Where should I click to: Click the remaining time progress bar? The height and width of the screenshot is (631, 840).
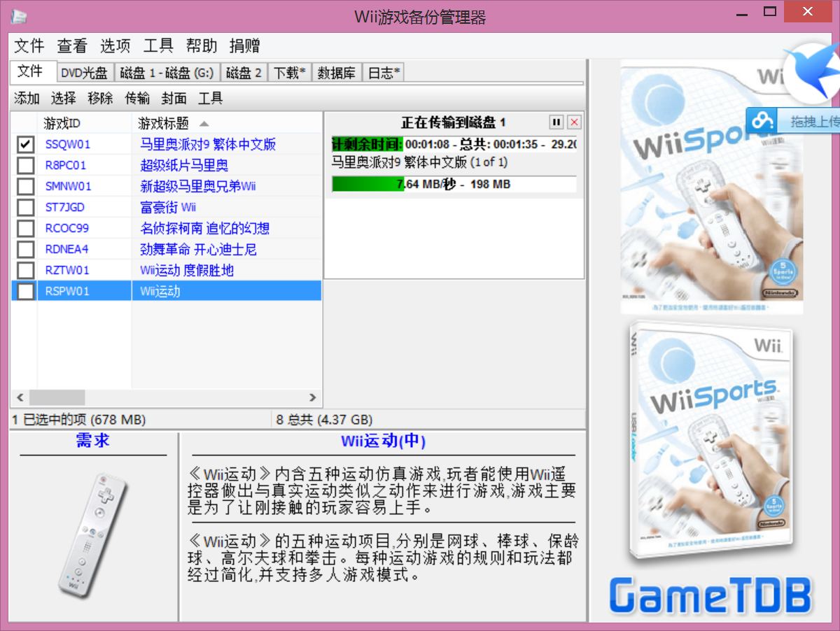pos(454,144)
